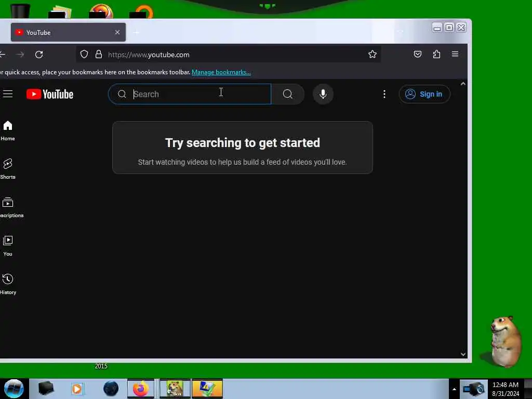Viewport: 532px width, 399px height.
Task: Bookmark this page with star icon
Action: pyautogui.click(x=372, y=54)
